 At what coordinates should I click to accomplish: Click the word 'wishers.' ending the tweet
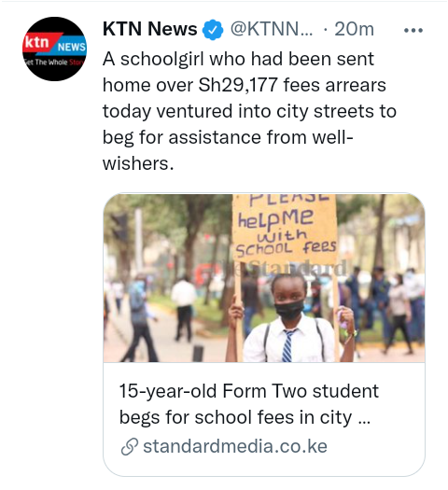(x=138, y=163)
